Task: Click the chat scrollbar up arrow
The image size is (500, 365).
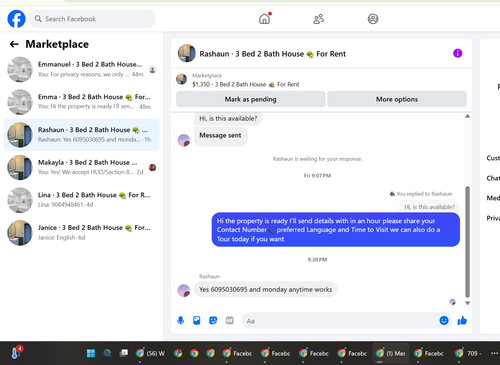Action: (467, 116)
